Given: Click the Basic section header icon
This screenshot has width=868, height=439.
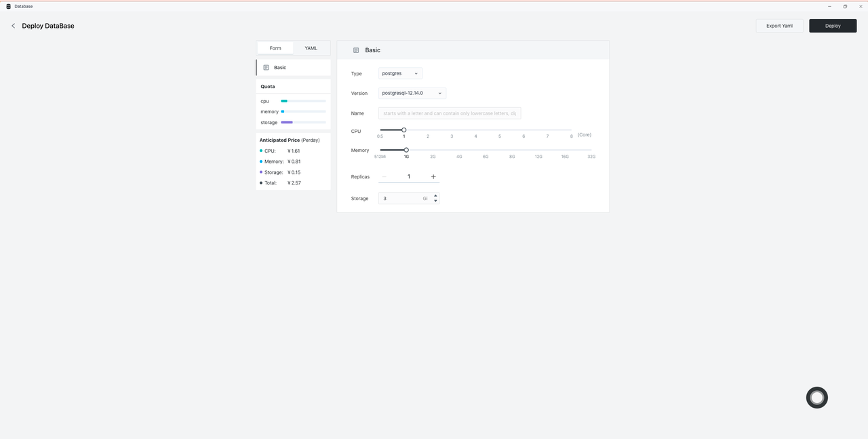Looking at the screenshot, I should coord(356,50).
